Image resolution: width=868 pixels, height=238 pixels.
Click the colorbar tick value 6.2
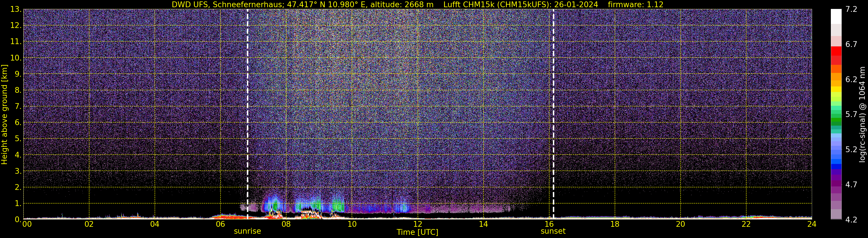point(851,79)
